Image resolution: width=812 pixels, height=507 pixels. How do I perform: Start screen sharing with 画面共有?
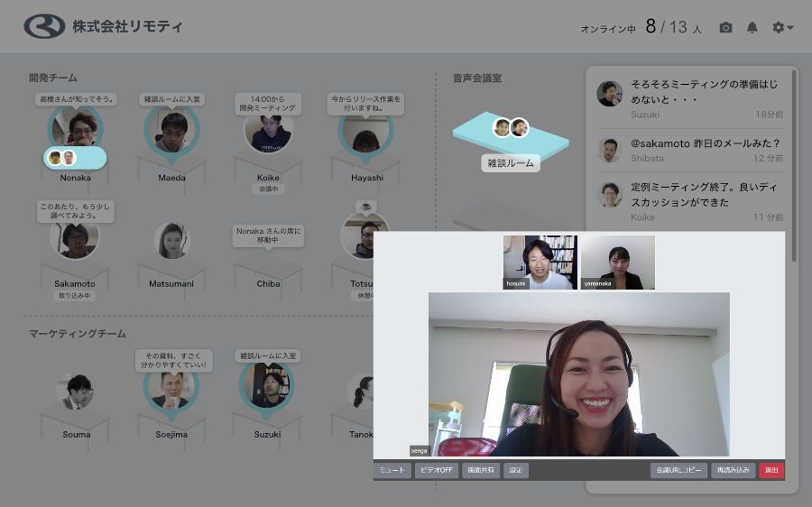pyautogui.click(x=480, y=470)
